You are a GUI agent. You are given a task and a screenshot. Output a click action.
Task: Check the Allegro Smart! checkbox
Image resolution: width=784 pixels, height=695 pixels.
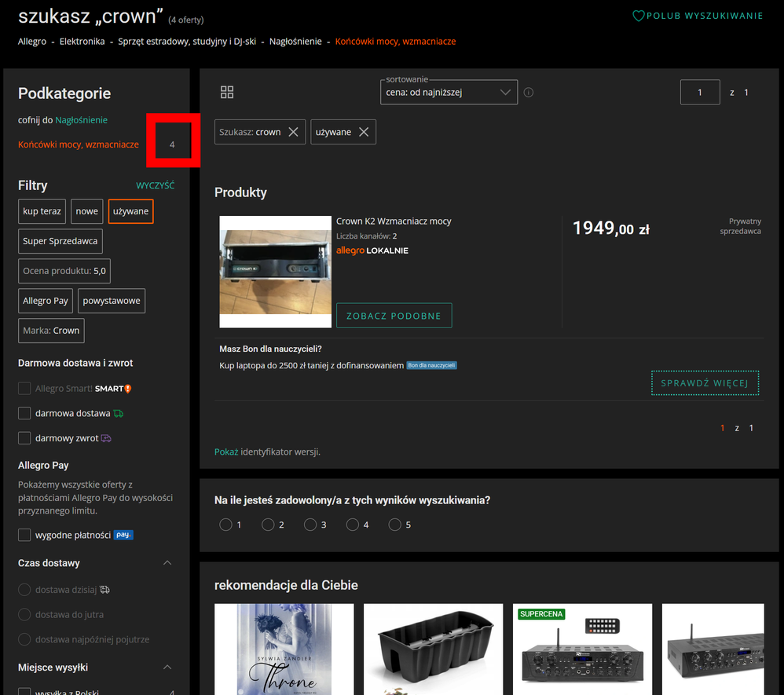(24, 389)
